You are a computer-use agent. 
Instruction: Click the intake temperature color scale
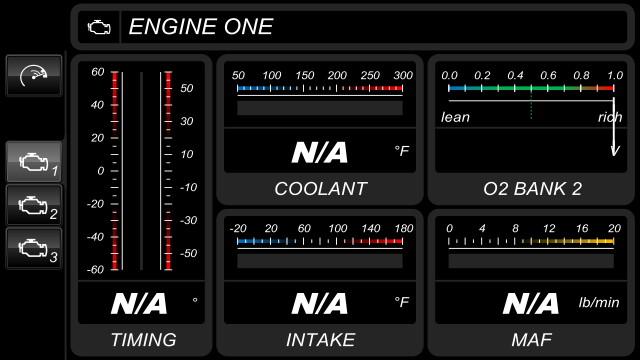click(320, 241)
